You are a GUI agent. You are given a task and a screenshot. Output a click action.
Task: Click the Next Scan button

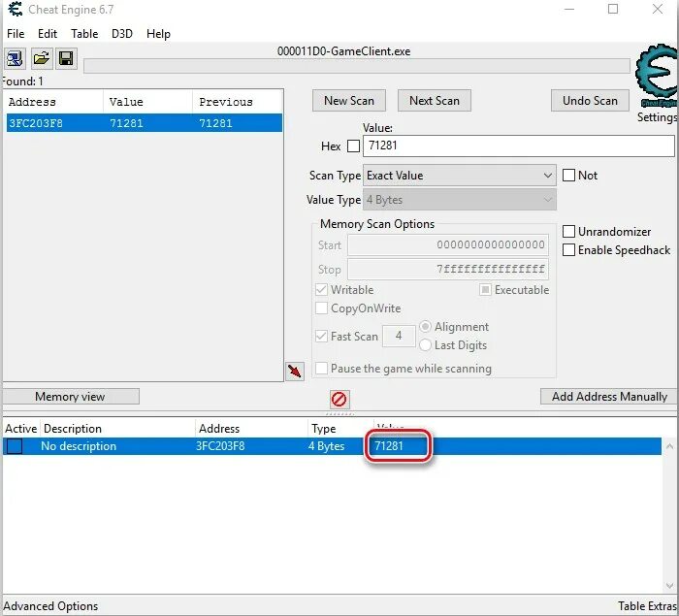(x=435, y=101)
